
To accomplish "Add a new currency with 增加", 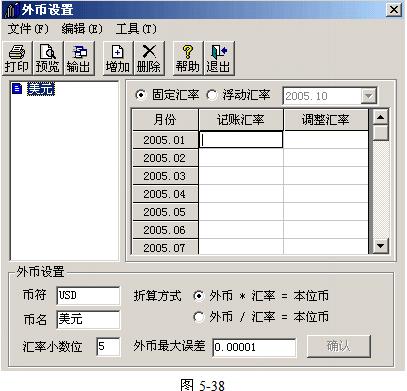I will 118,58.
